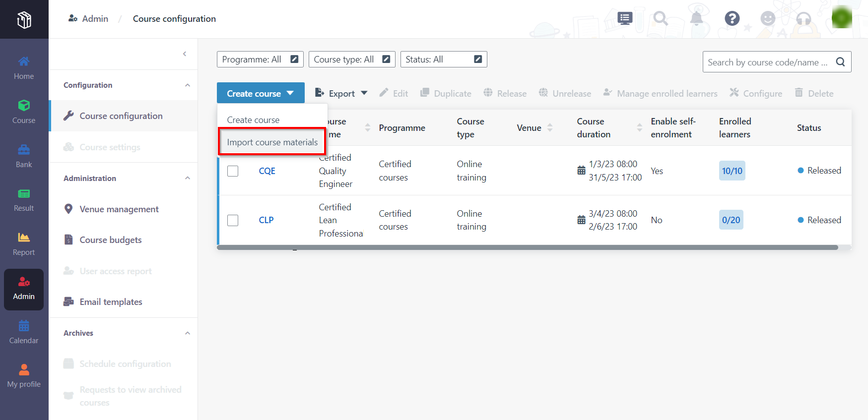Click the Course configuration breadcrumb text
This screenshot has width=868, height=420.
pyautogui.click(x=174, y=19)
